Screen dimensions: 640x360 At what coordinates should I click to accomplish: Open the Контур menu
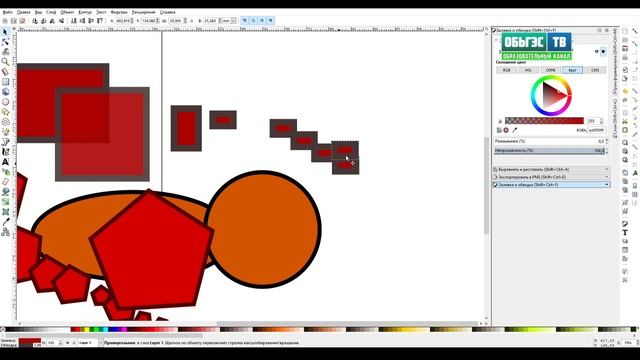tap(85, 12)
